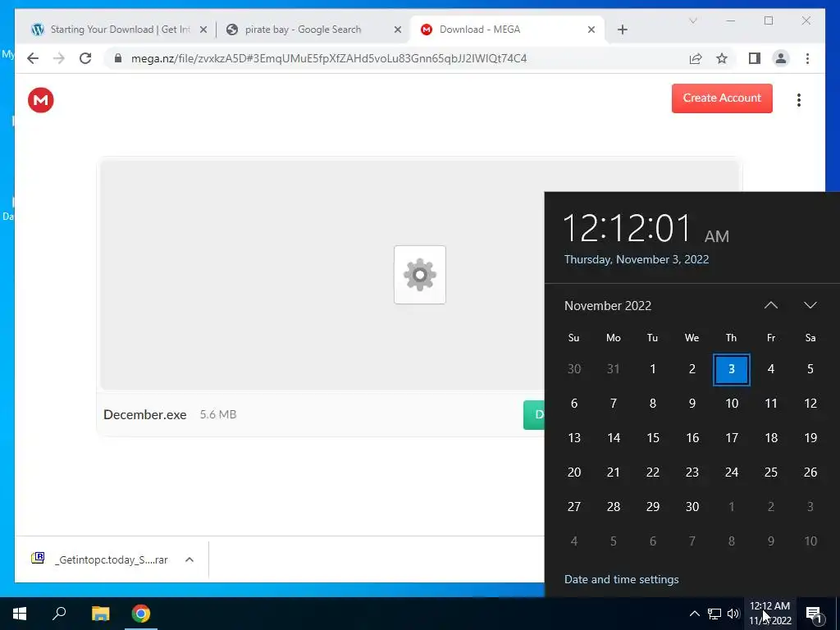Open MEGA page three-dot menu
This screenshot has width=840, height=630.
(798, 100)
